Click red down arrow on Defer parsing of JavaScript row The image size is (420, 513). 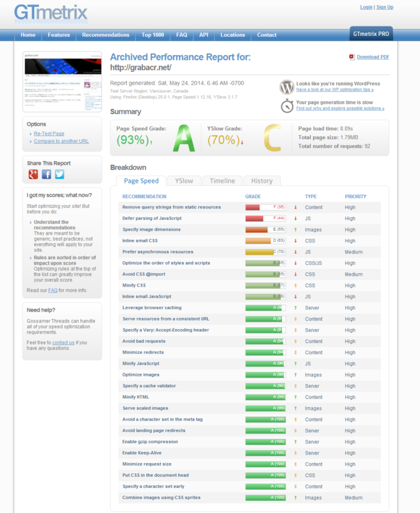click(x=296, y=219)
